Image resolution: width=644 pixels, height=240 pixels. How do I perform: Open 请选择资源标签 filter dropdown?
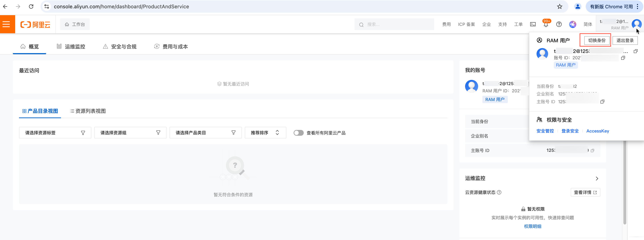(55, 133)
